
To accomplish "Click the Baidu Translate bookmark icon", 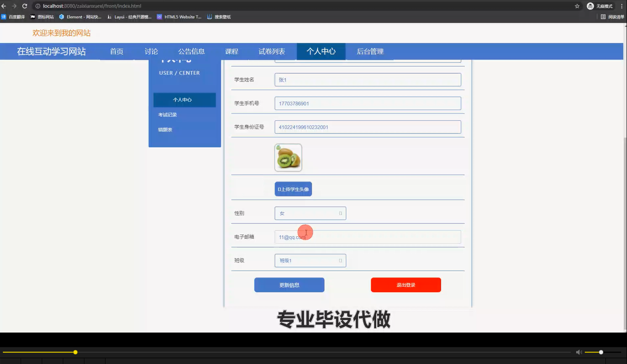I will (4, 17).
